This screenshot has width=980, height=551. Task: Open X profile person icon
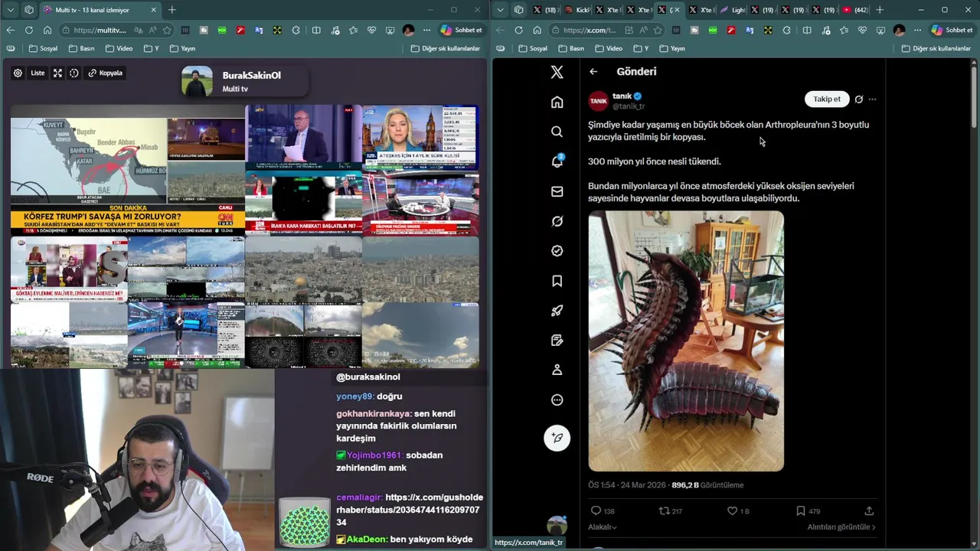(557, 370)
